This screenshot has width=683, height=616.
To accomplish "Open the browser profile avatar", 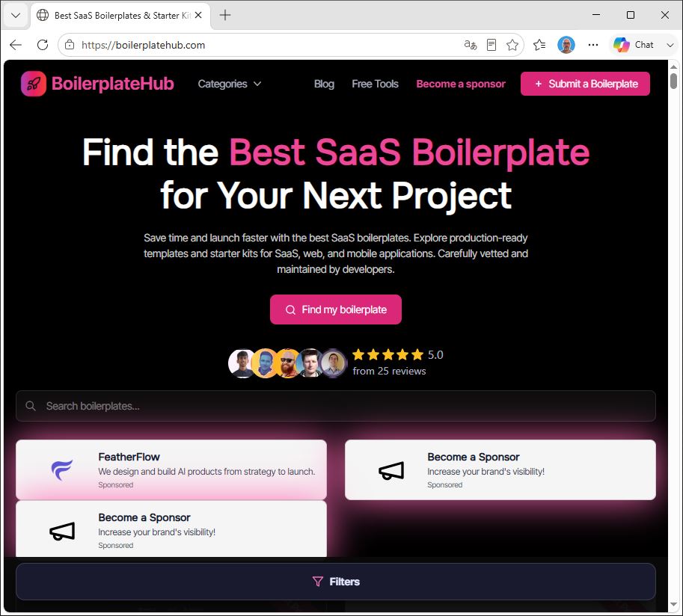I will (x=566, y=45).
